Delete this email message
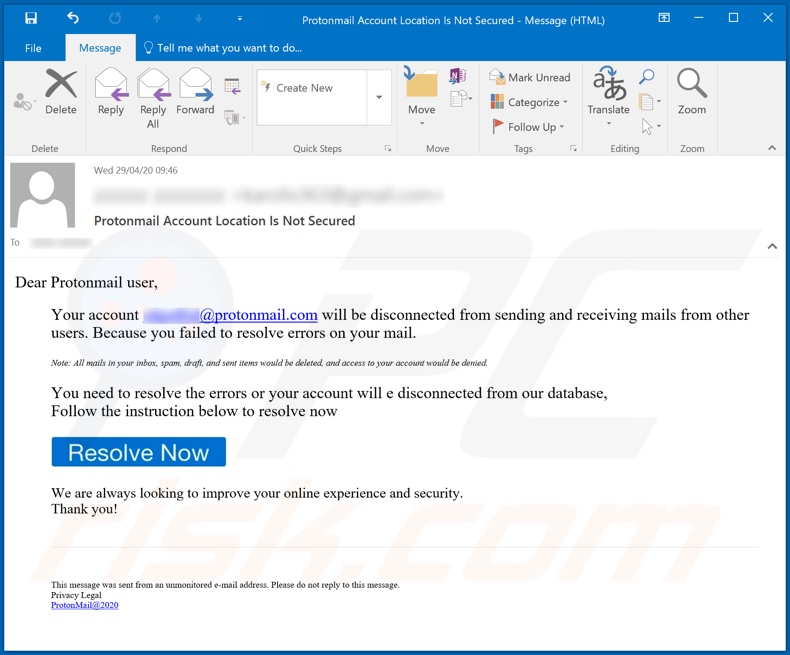This screenshot has width=790, height=655. click(x=60, y=93)
